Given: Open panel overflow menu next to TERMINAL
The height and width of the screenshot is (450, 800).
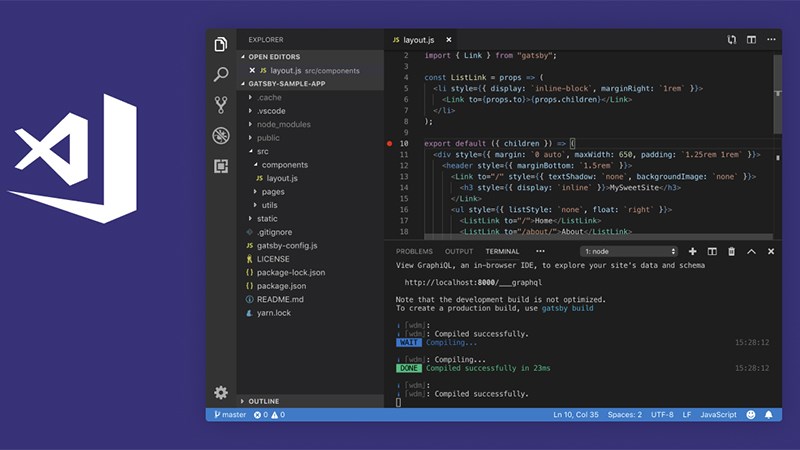Looking at the screenshot, I should tap(540, 251).
